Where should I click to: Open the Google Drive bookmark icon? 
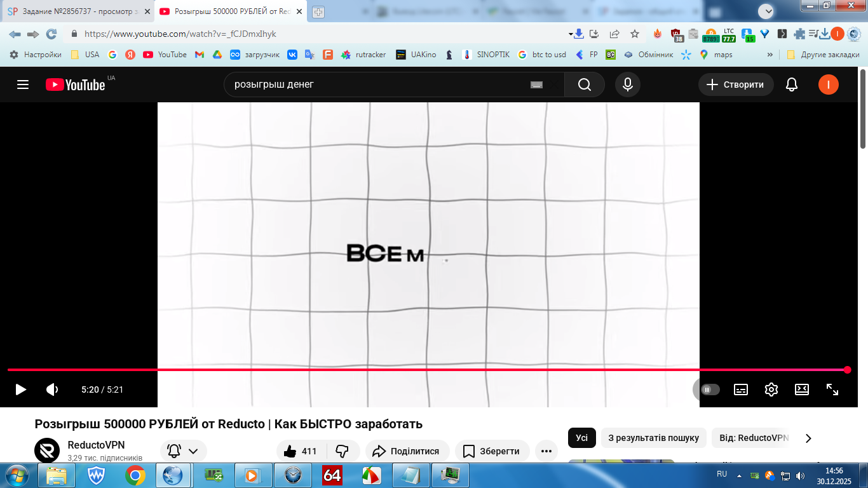(x=217, y=55)
